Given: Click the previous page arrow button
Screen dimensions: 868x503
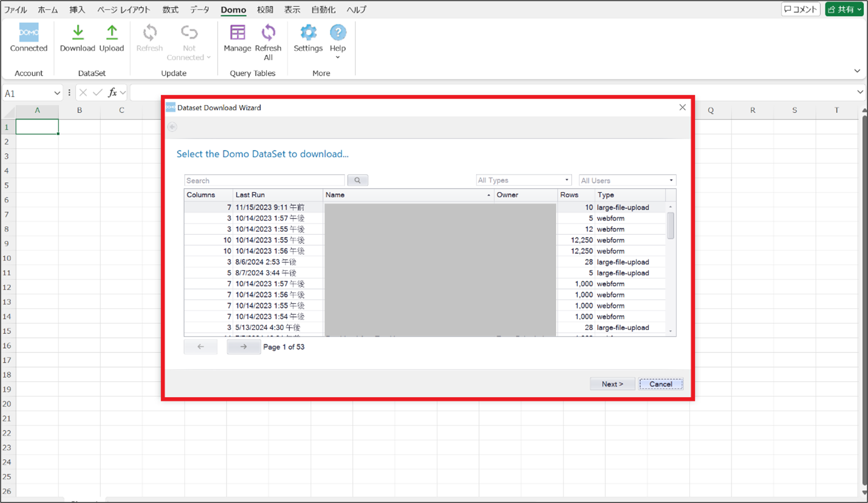Looking at the screenshot, I should (201, 347).
